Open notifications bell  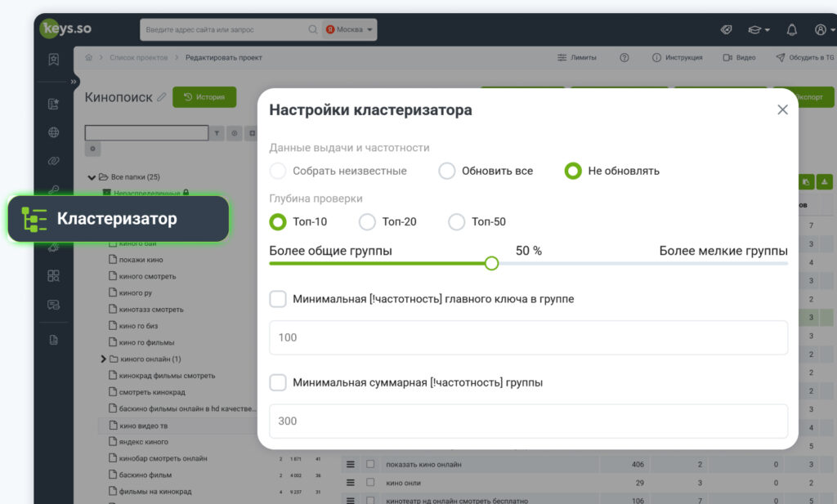click(x=791, y=30)
